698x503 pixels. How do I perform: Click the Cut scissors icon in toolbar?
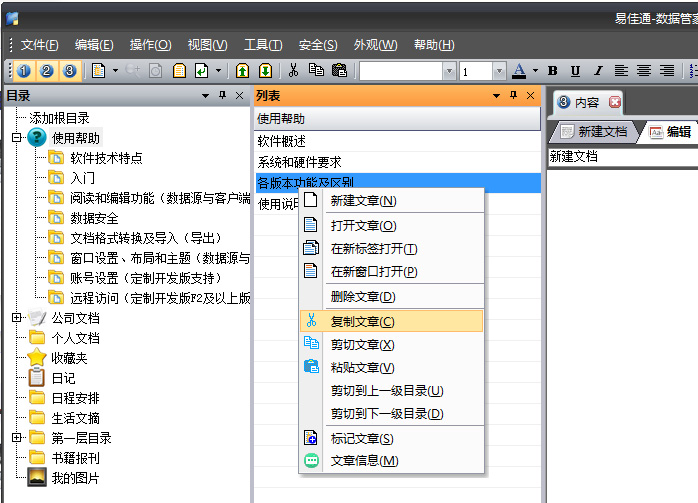click(293, 71)
